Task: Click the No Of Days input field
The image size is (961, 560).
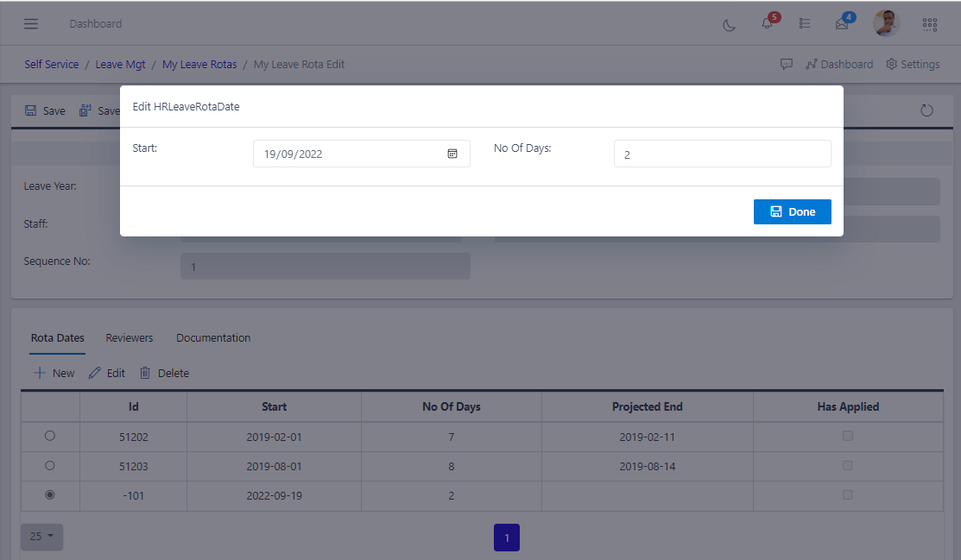Action: 722,153
